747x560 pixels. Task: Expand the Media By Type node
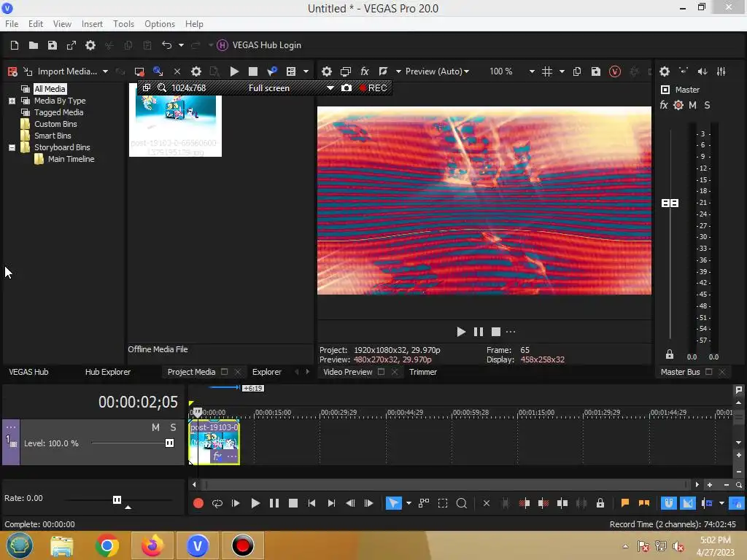[x=12, y=101]
